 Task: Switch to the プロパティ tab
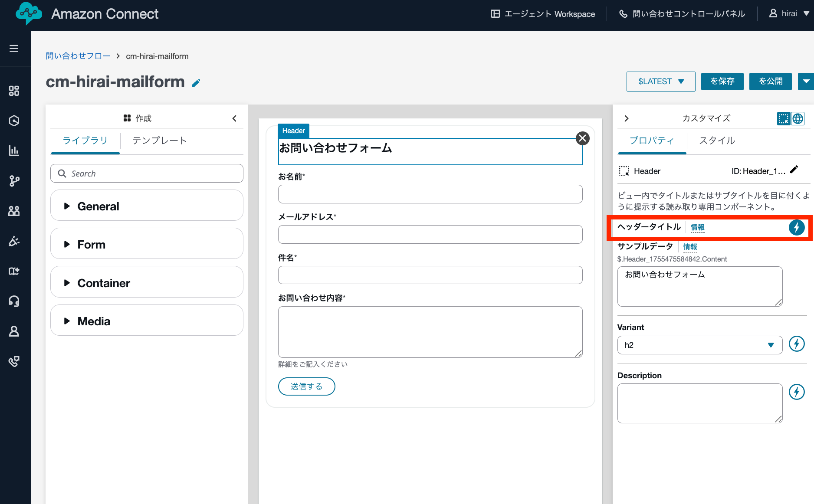[x=652, y=141]
